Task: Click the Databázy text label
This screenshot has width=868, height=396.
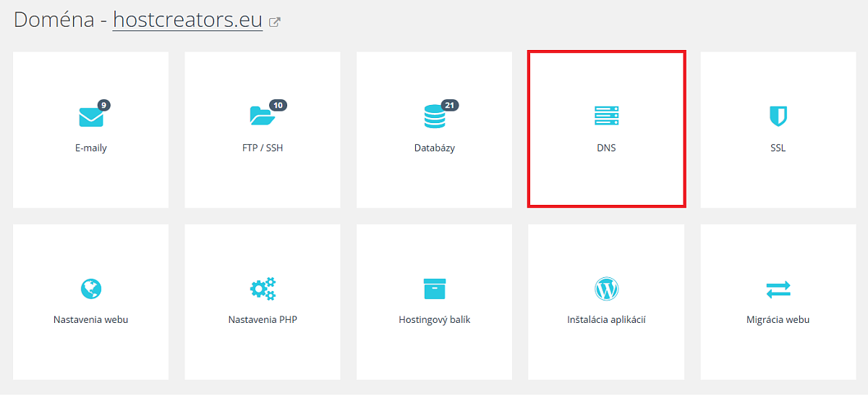Action: 435,148
